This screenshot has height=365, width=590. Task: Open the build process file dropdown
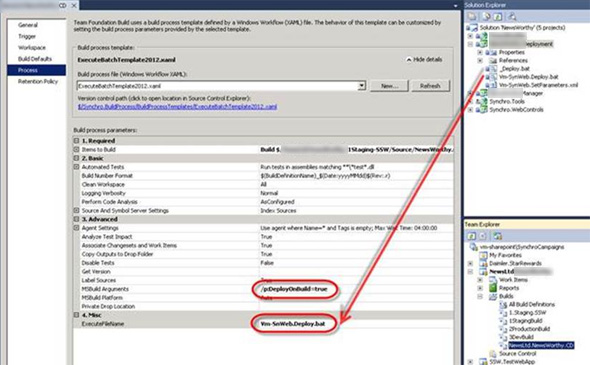click(x=362, y=85)
